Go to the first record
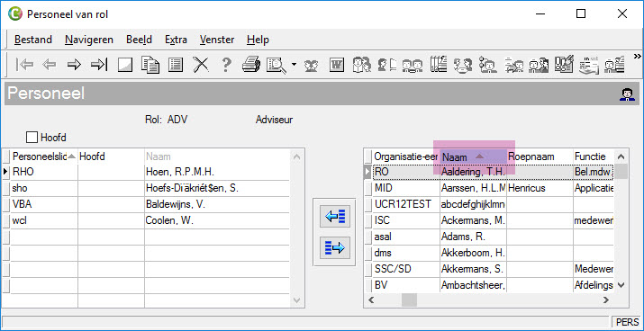This screenshot has width=644, height=331. click(25, 65)
